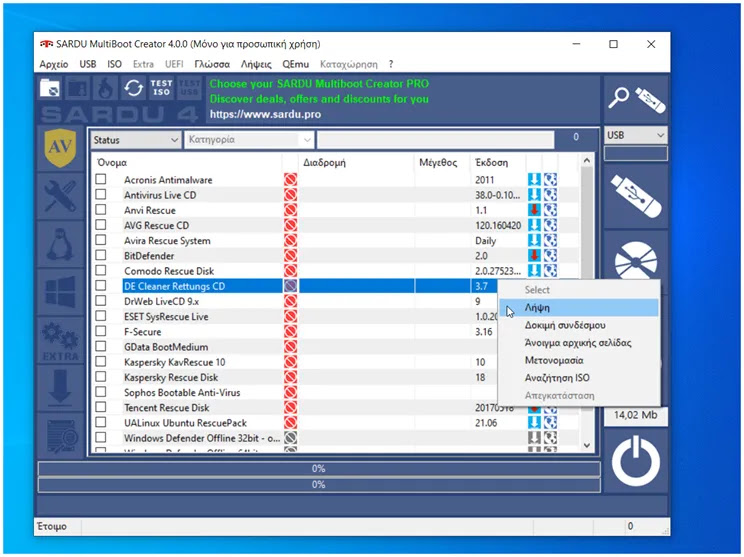This screenshot has width=744, height=557.
Task: Click the list scrollbar down arrow
Action: pyautogui.click(x=587, y=445)
